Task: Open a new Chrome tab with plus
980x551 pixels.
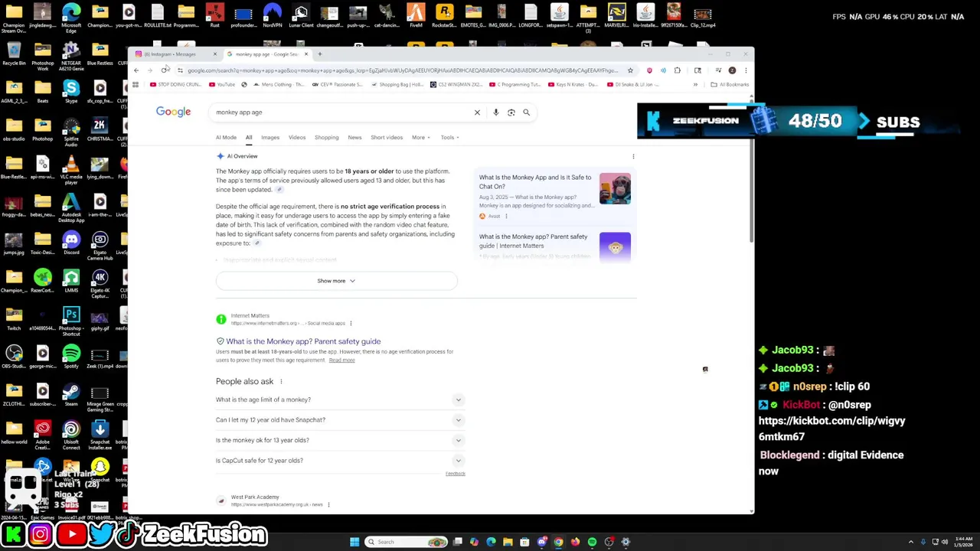Action: 320,54
